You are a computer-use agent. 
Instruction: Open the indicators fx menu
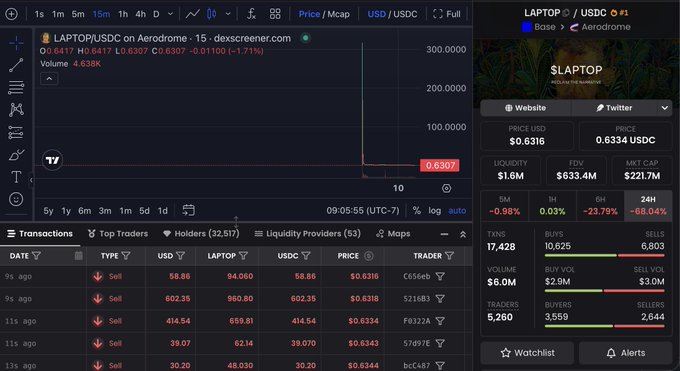252,14
